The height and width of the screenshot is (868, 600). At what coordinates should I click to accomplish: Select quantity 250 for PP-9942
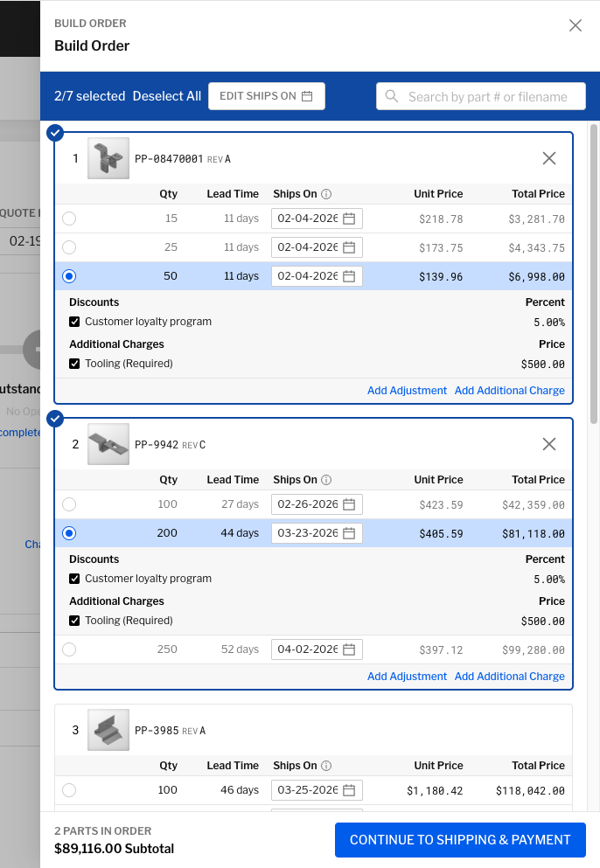pyautogui.click(x=69, y=649)
